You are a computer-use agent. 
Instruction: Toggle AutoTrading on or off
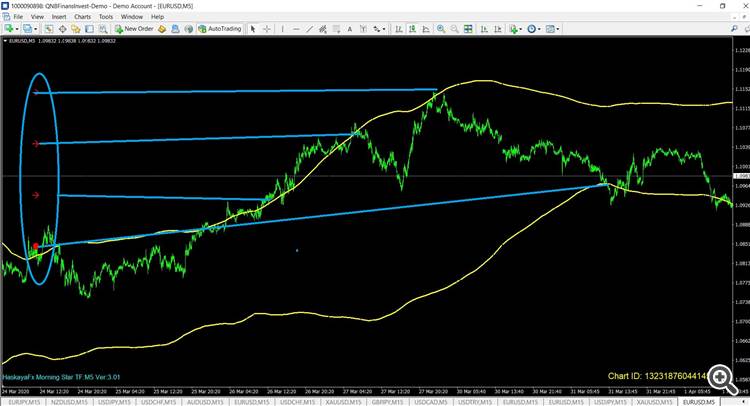pos(220,29)
